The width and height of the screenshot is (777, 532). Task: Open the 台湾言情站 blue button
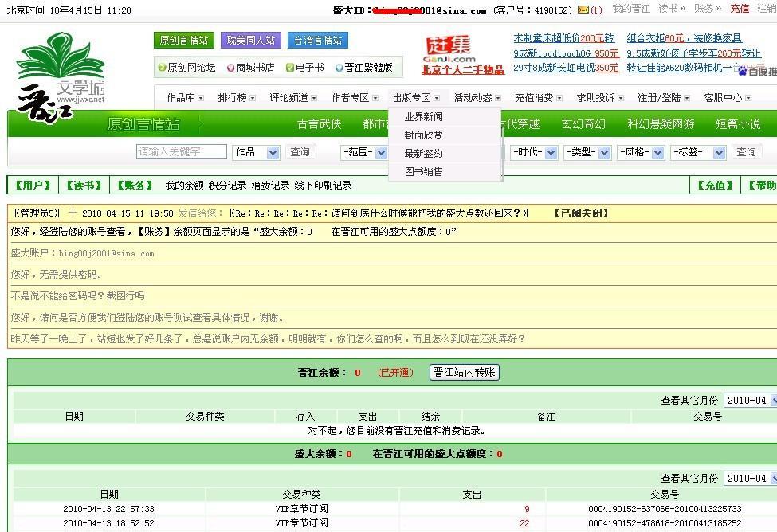click(318, 40)
